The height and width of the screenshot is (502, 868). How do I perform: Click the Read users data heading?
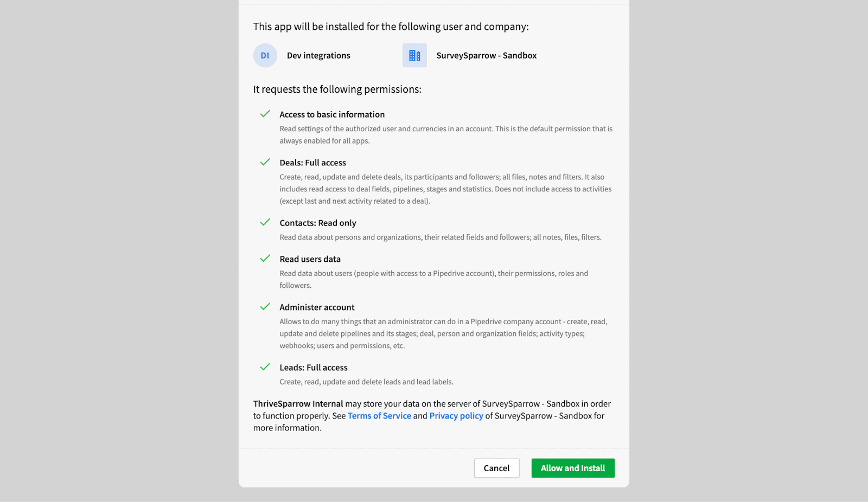click(310, 259)
